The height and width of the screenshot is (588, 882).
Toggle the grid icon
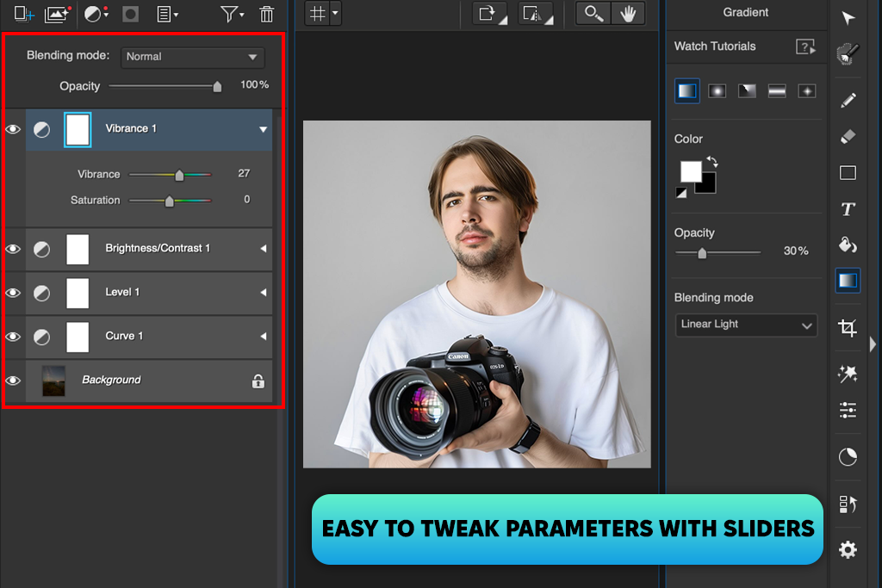point(318,14)
